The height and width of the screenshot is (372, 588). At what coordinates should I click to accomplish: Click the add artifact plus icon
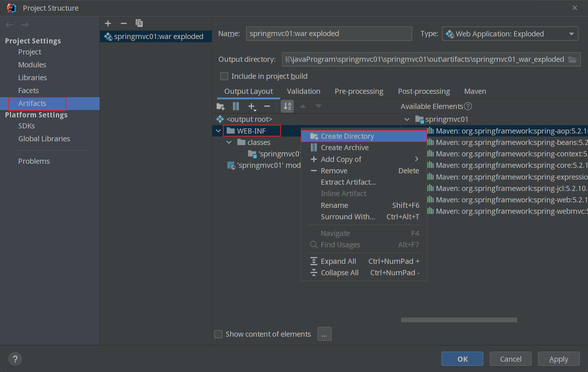click(108, 23)
